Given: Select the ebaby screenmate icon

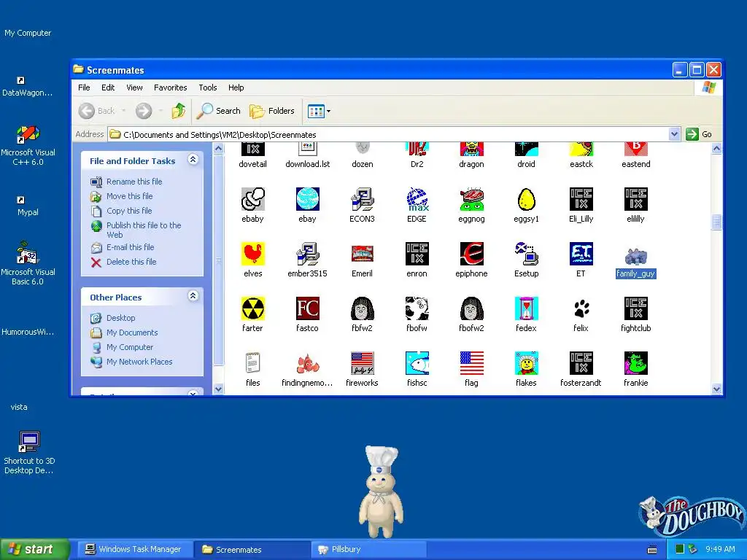Looking at the screenshot, I should (x=252, y=199).
